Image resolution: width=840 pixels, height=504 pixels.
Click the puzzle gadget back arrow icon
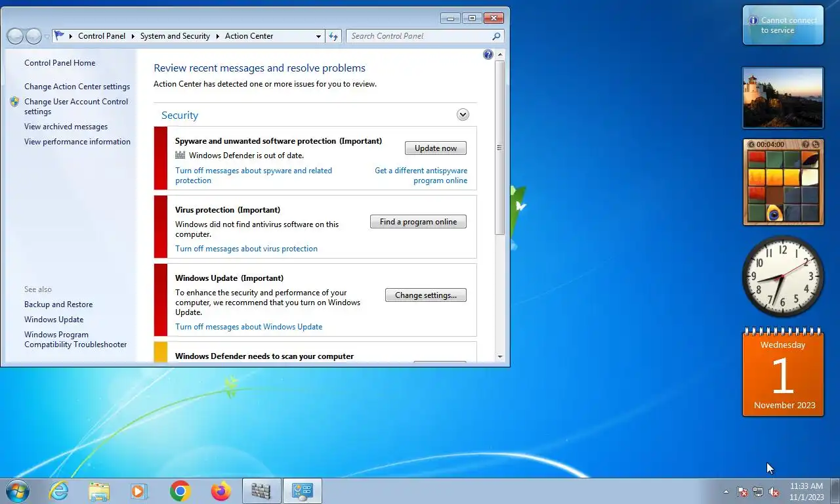(751, 144)
